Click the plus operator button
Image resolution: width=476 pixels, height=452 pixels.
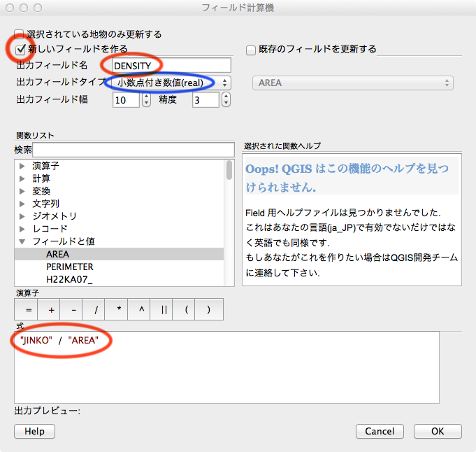coord(51,309)
